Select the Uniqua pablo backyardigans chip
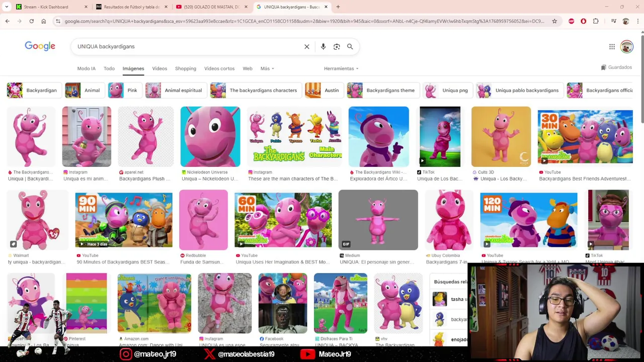This screenshot has width=644, height=362. (x=519, y=90)
